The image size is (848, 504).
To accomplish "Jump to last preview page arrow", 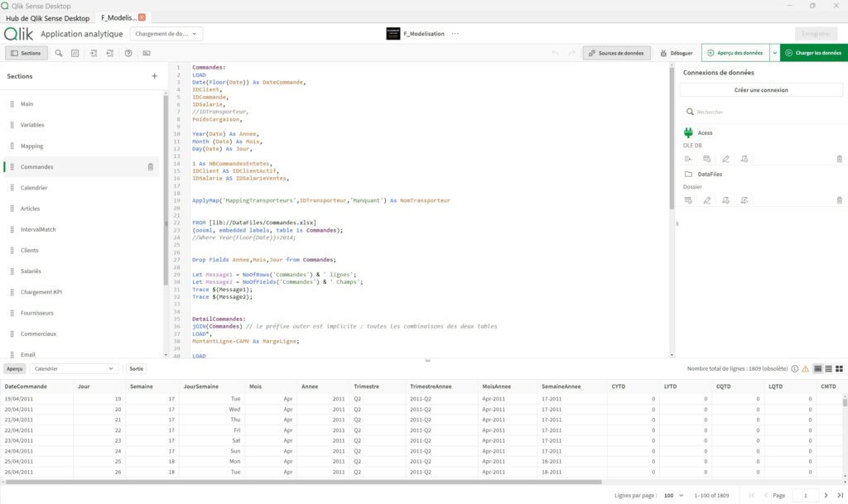I will [x=840, y=496].
